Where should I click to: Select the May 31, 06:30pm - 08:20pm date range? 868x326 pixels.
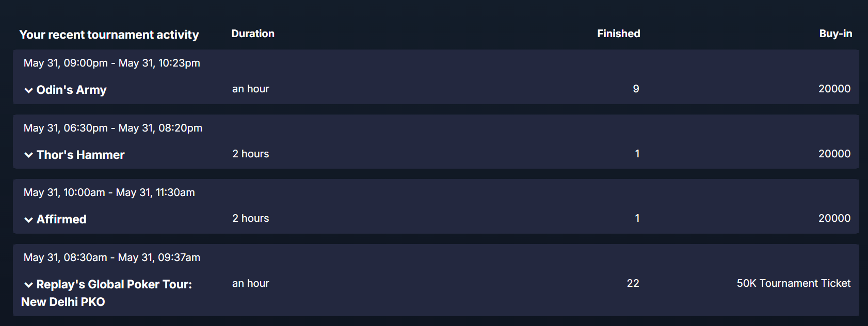(x=113, y=128)
